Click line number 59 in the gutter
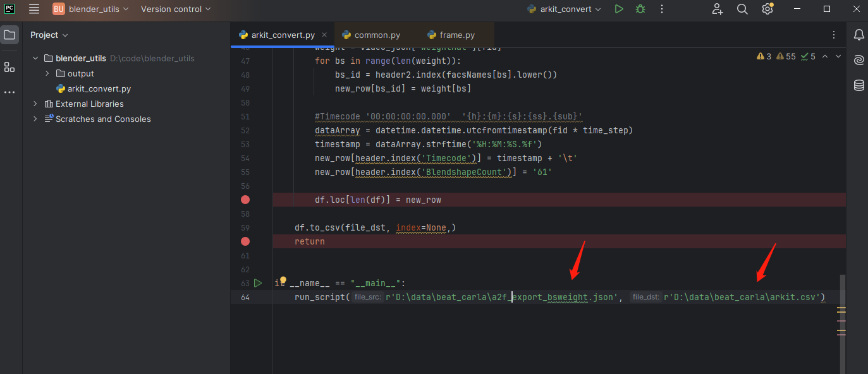Viewport: 868px width, 374px height. pos(245,227)
